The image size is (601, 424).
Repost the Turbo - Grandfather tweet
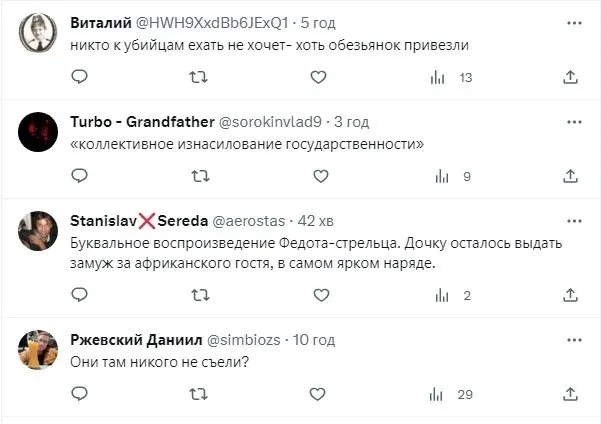click(200, 176)
